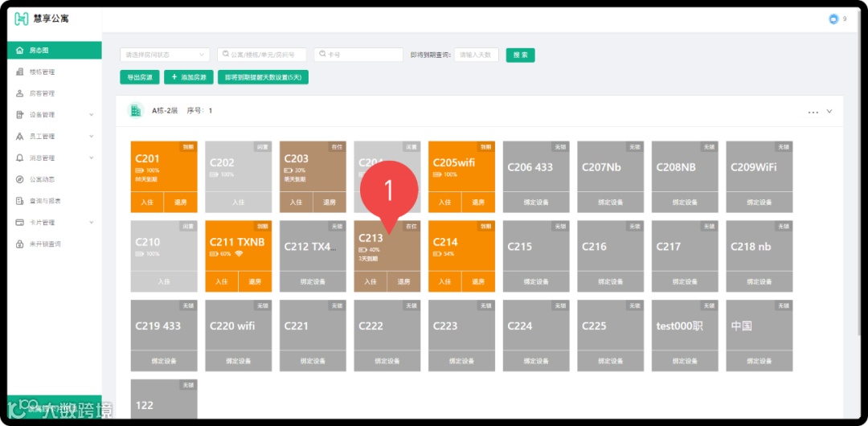868x426 pixels.
Task: Click the battery icon on C205wifi card
Action: [436, 174]
